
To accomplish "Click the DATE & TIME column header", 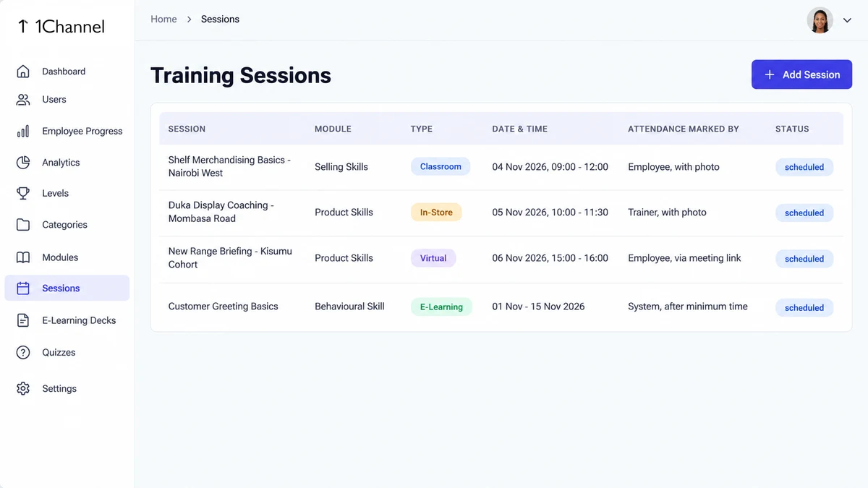I will [520, 129].
